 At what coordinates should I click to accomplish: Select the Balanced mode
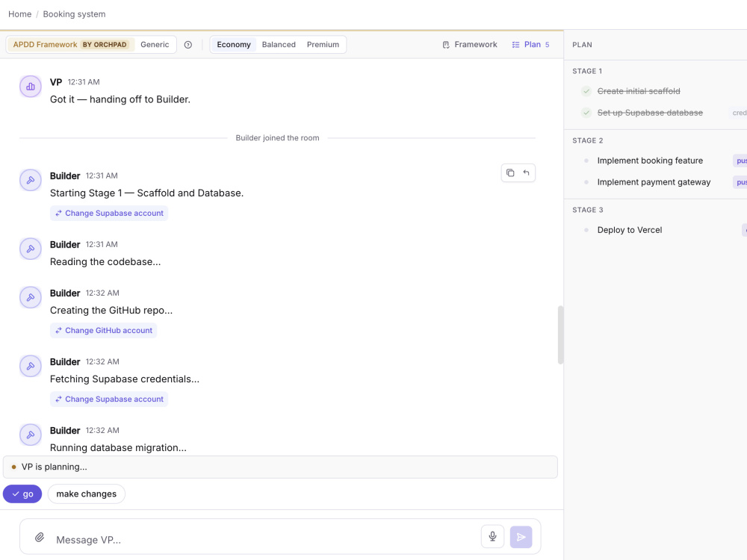(279, 45)
